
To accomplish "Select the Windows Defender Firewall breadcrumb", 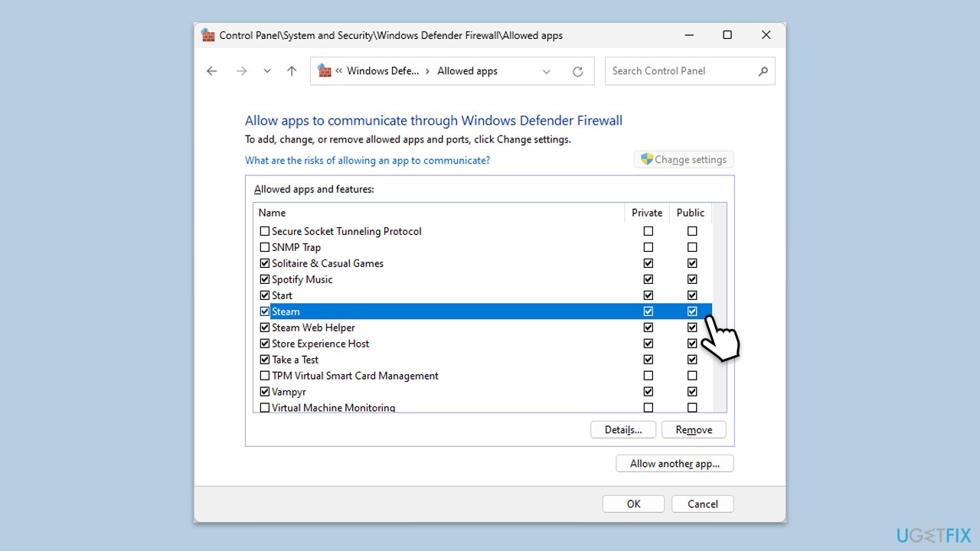I will point(383,71).
